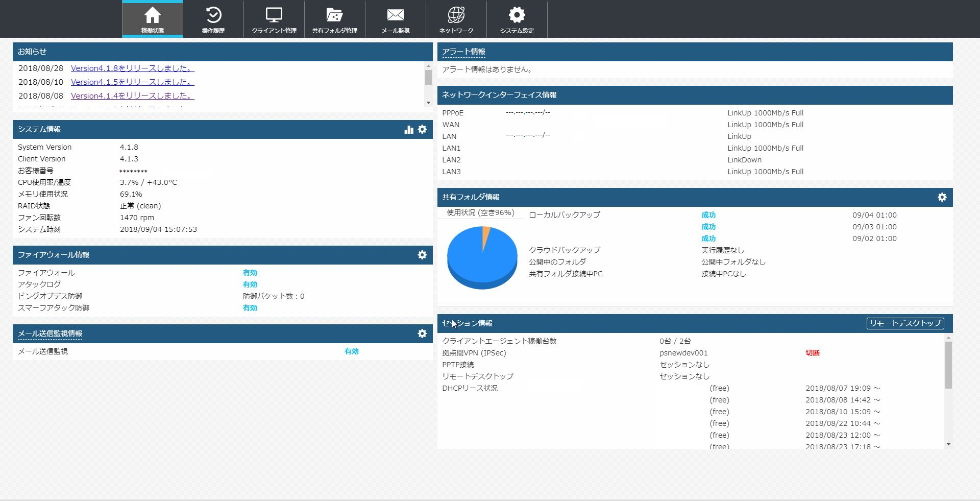Open システム情報 gear settings

[x=422, y=129]
